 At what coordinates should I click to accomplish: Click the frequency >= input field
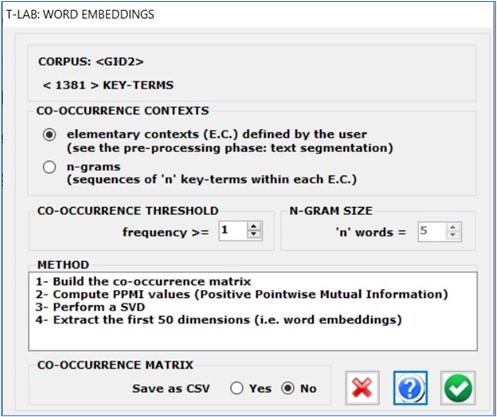click(233, 231)
